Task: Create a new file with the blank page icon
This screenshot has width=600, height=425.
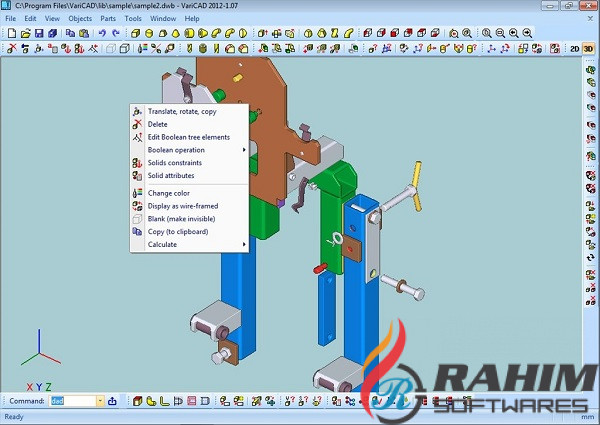Action: point(12,33)
